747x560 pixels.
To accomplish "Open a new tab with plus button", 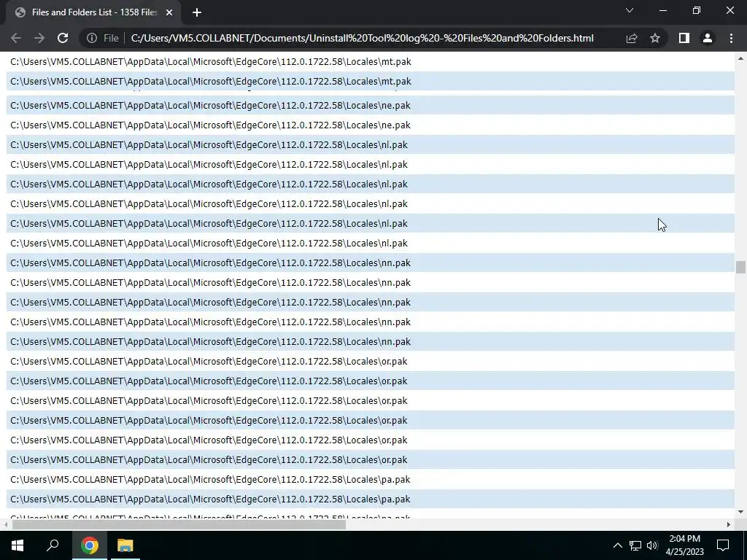I will click(x=197, y=13).
